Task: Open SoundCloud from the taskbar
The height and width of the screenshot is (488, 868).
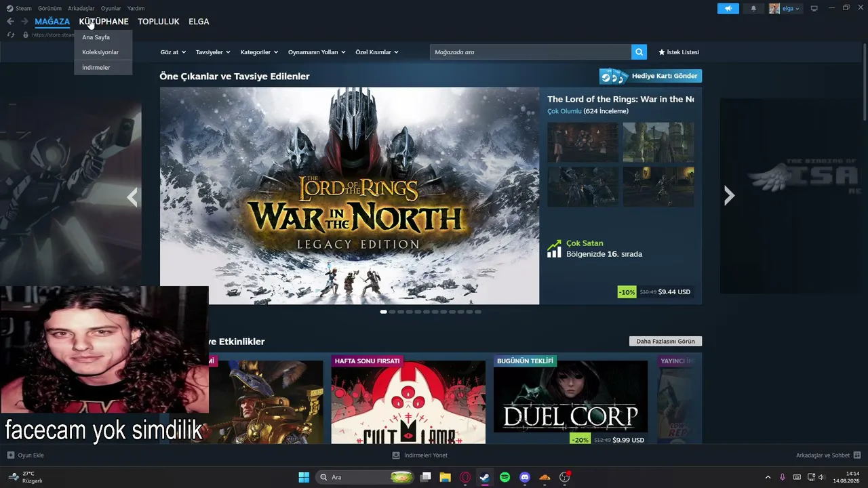Action: [544, 477]
